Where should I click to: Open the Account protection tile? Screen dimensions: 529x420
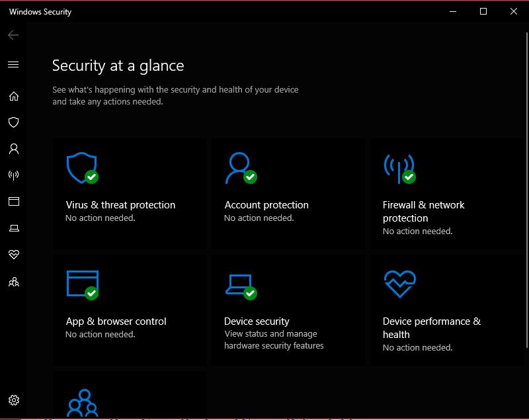pos(288,194)
